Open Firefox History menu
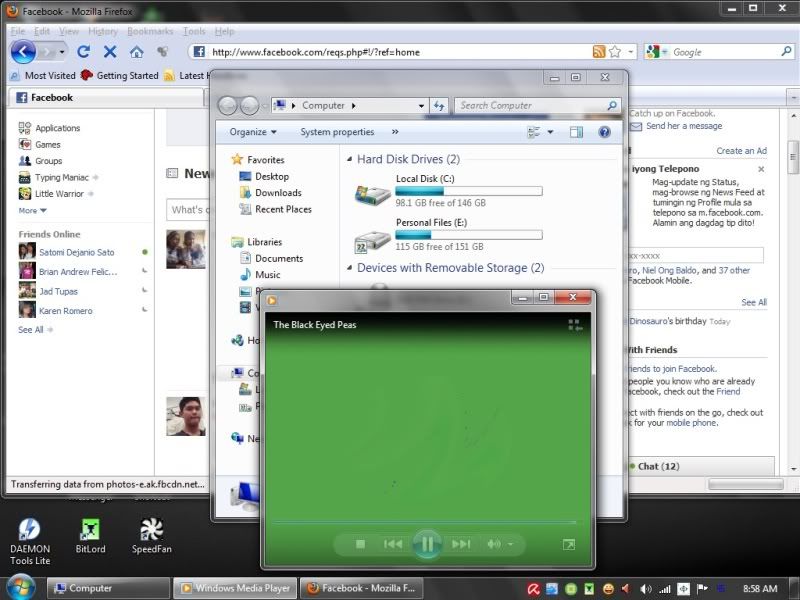This screenshot has height=600, width=800. [103, 31]
